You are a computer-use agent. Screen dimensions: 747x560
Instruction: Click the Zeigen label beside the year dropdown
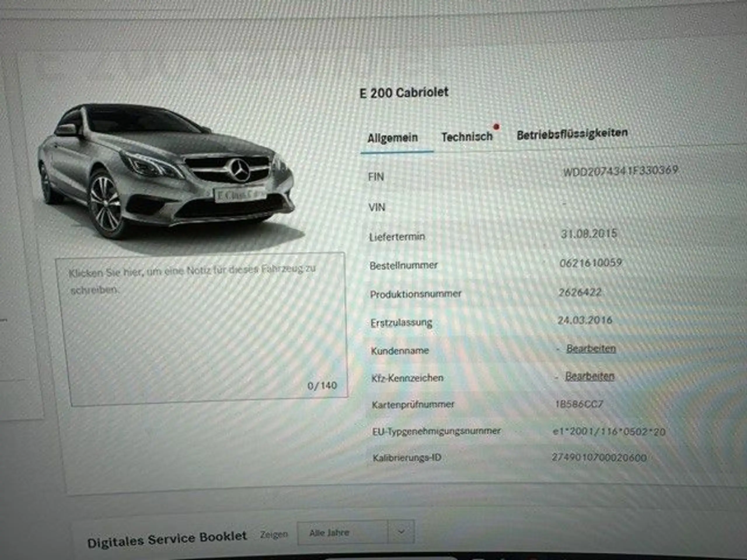274,535
